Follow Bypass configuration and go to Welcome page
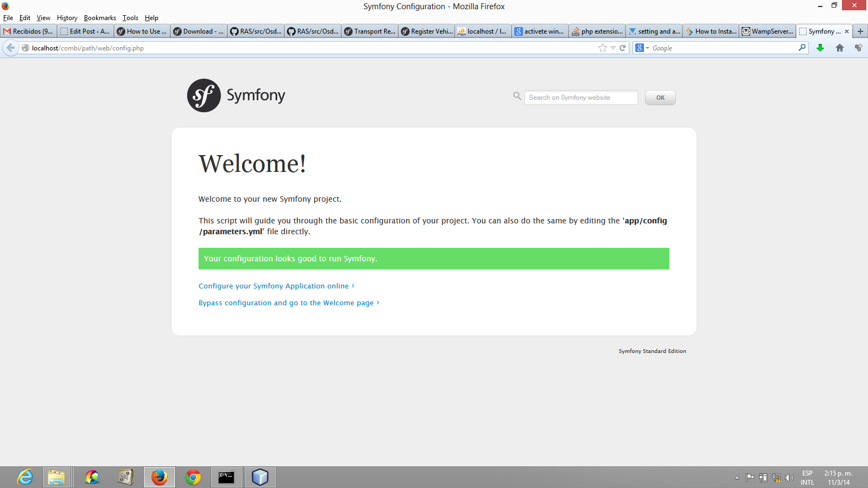The image size is (868, 488). tap(289, 303)
